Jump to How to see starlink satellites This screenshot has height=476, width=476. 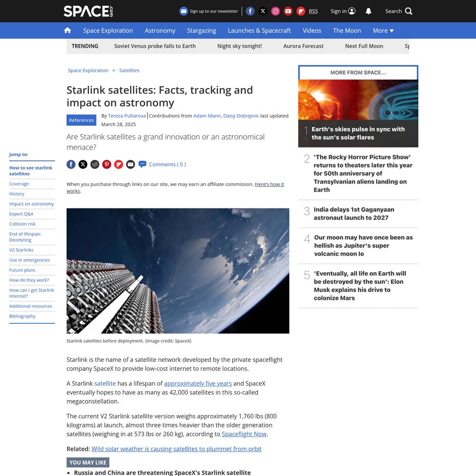[30, 170]
